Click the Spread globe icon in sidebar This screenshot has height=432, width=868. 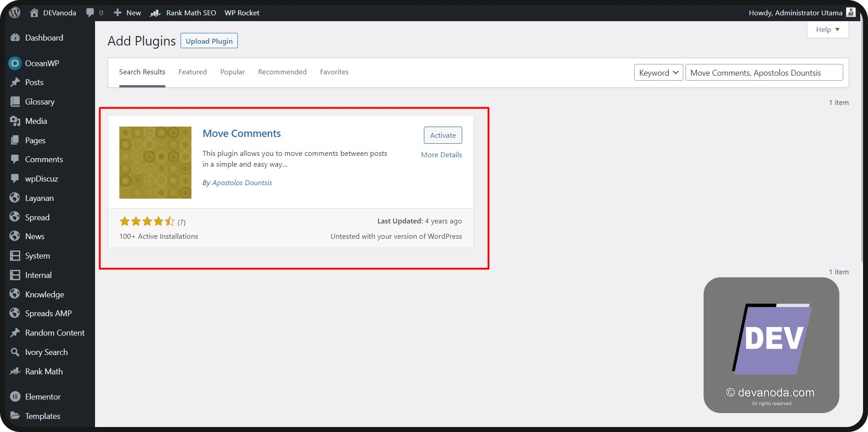coord(15,217)
